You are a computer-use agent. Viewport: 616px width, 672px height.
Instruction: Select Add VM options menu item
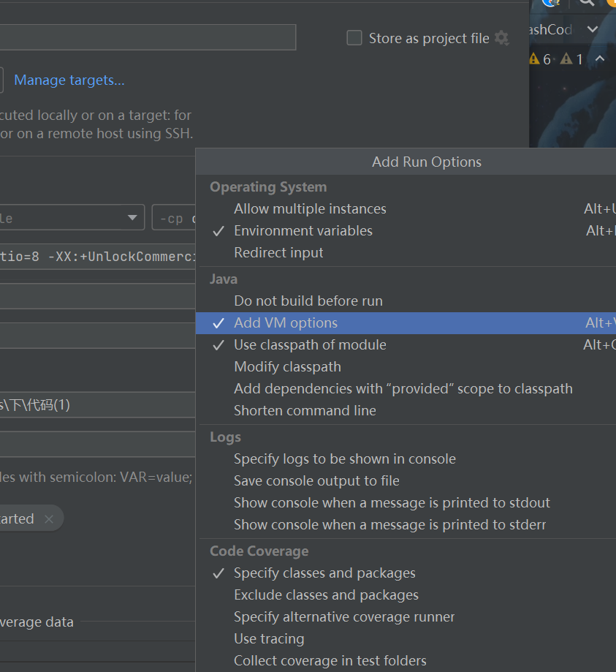[x=286, y=322]
